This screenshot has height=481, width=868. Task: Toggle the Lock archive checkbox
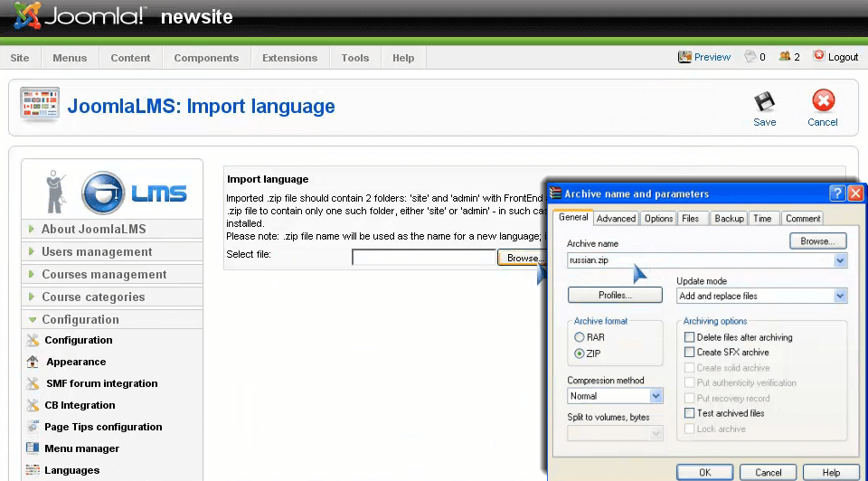click(689, 429)
